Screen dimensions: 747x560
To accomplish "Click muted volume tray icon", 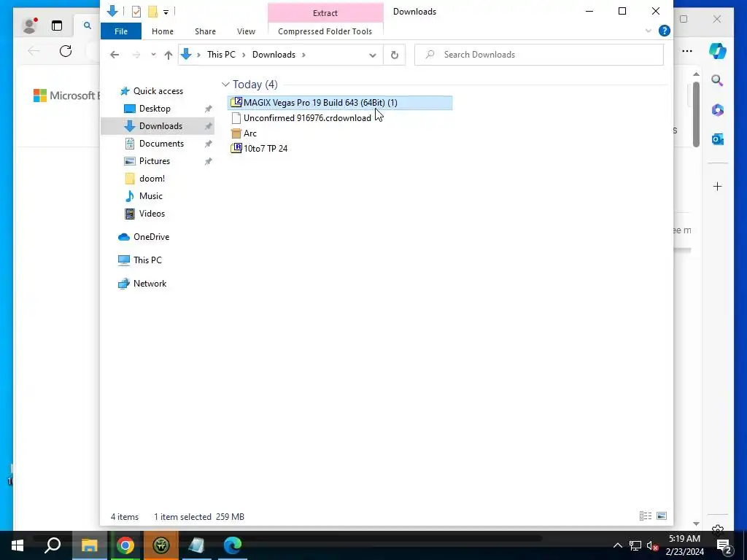I will [652, 545].
